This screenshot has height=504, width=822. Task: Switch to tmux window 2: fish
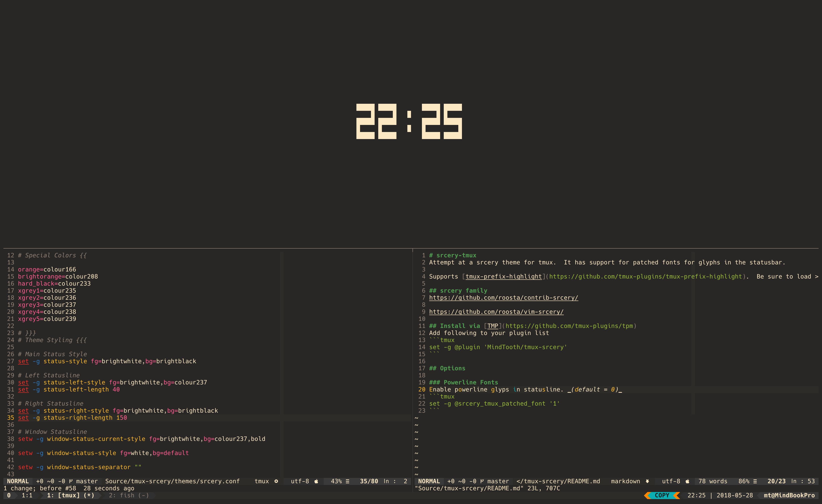point(129,495)
